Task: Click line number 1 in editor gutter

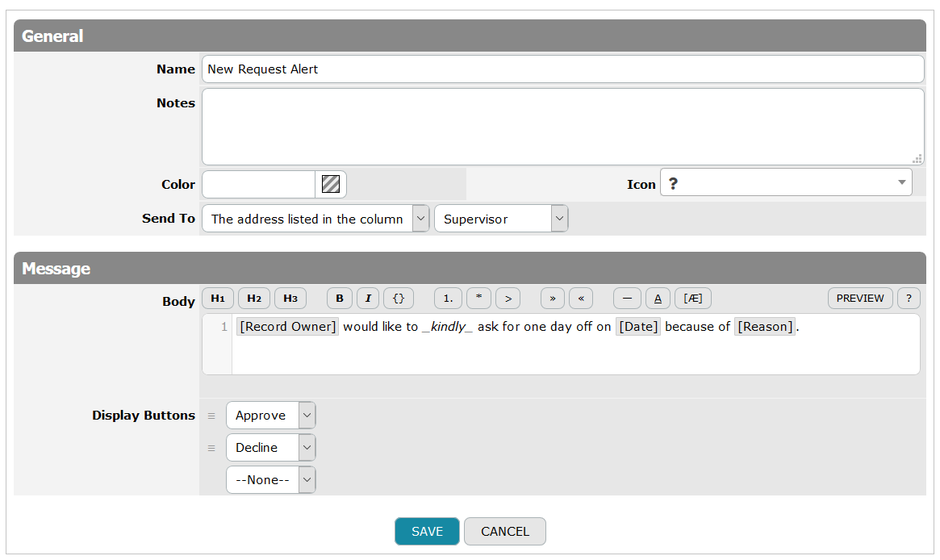Action: click(224, 327)
